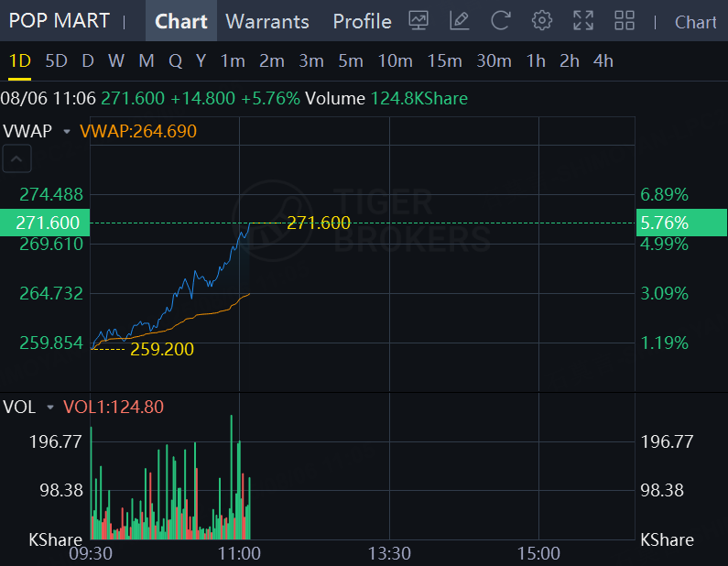Refresh the chart with the reload icon
This screenshot has height=566, width=728.
pyautogui.click(x=501, y=21)
